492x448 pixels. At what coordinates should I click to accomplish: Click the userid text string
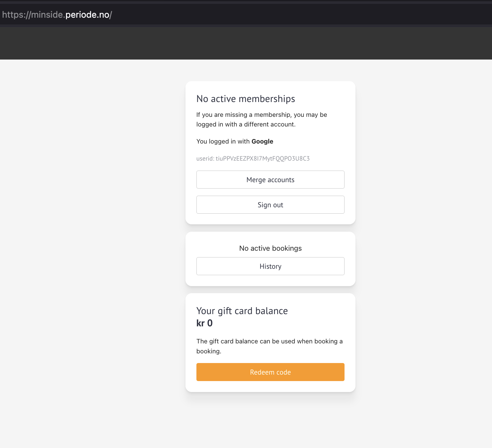pos(253,158)
